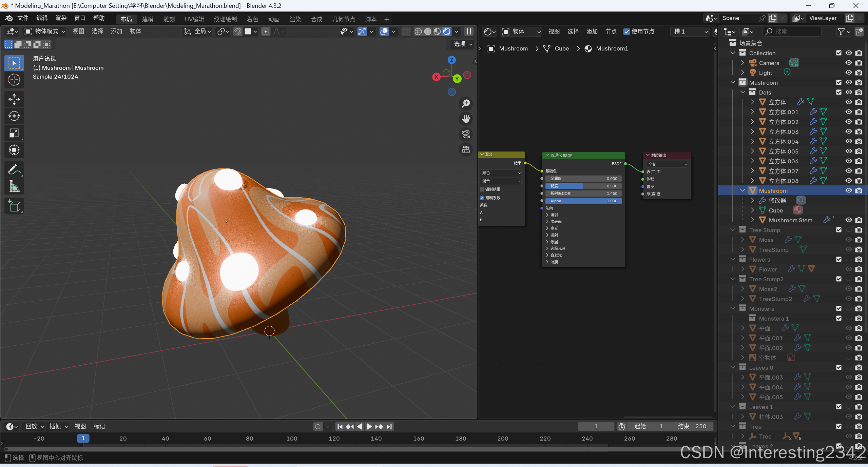Select the Measure tool
Viewport: 868px width, 467px height.
(x=14, y=186)
